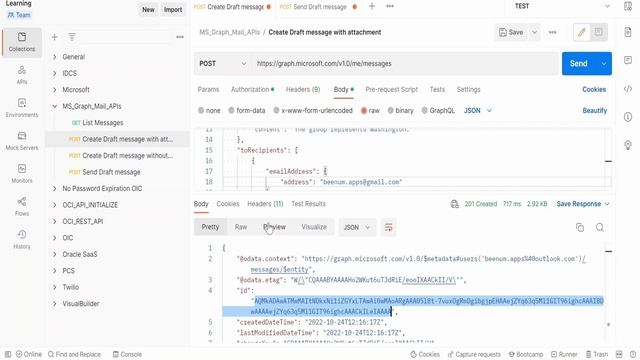The width and height of the screenshot is (640, 360).
Task: Create a new collection with the plus icon
Action: (54, 37)
